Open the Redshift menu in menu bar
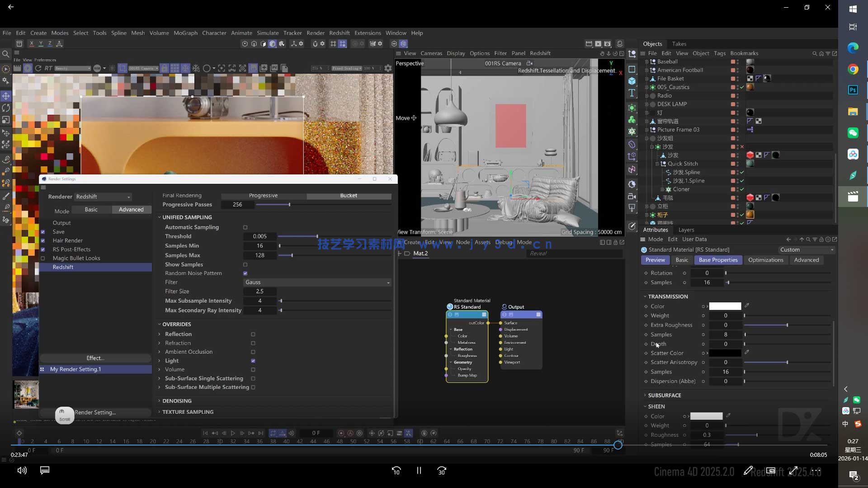The image size is (868, 488). (339, 33)
